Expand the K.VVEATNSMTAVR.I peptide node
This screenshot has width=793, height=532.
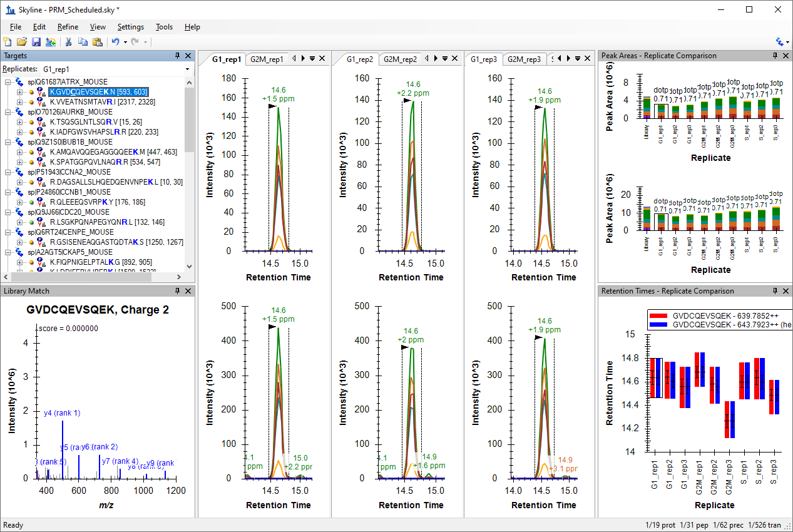pyautogui.click(x=19, y=102)
